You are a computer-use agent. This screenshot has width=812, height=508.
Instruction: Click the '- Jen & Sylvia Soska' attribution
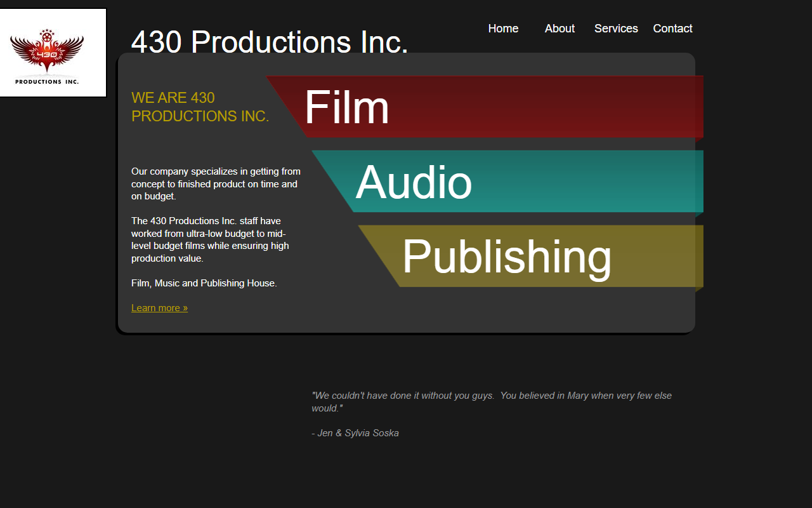click(355, 433)
